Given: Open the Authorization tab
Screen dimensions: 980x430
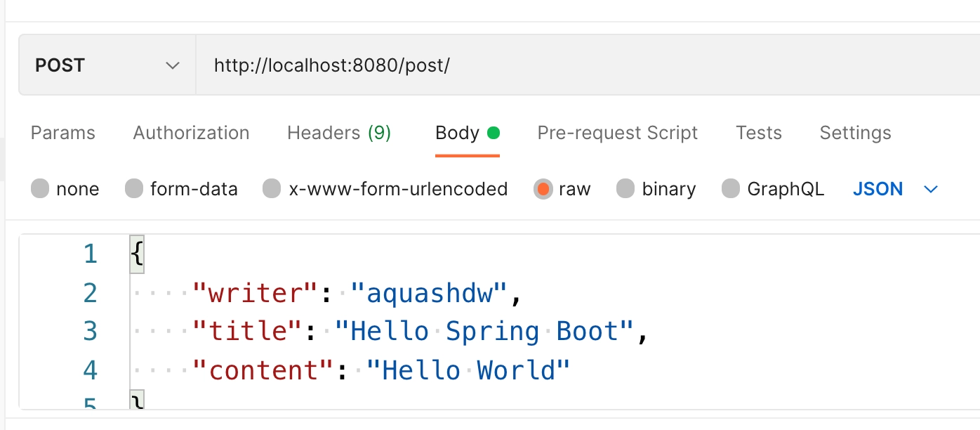Looking at the screenshot, I should (191, 133).
